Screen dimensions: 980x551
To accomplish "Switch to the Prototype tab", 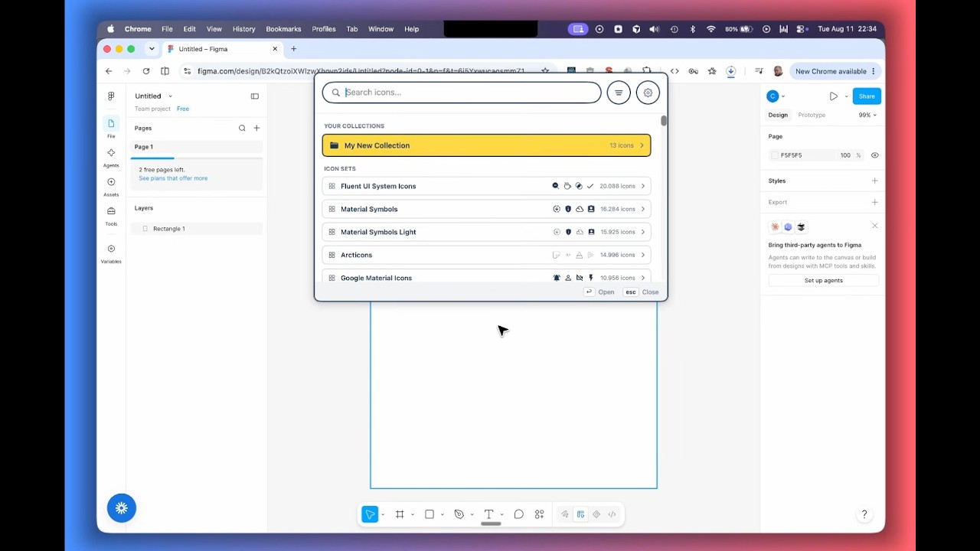I will tap(812, 115).
